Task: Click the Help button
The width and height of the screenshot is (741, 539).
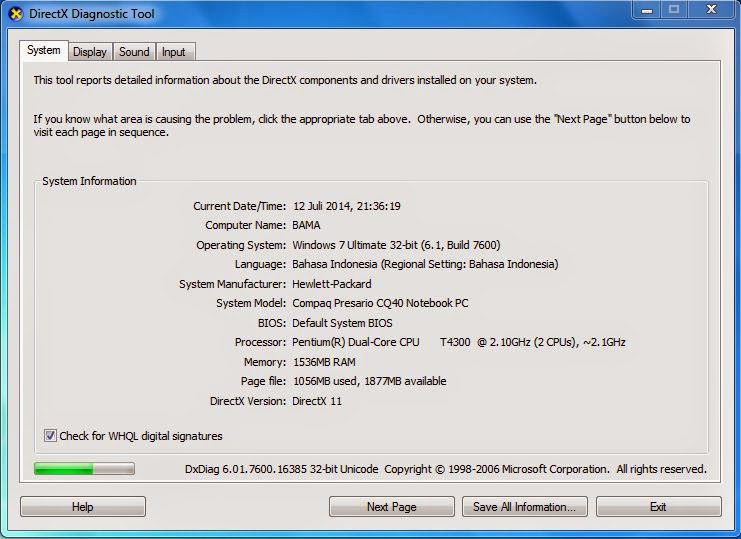Action: click(x=83, y=507)
